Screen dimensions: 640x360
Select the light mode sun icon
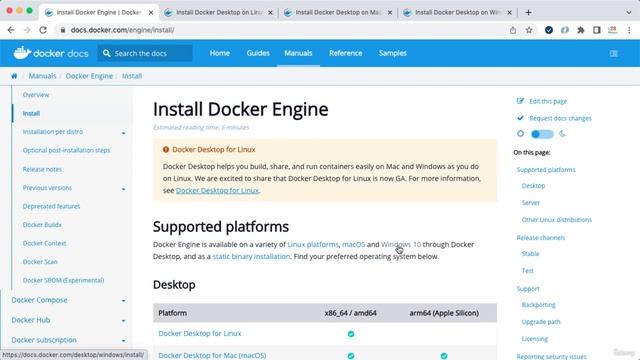520,133
